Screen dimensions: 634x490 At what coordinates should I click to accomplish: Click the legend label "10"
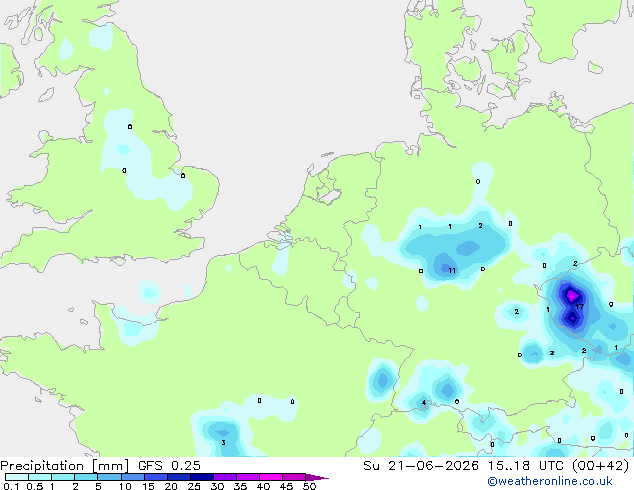125,486
